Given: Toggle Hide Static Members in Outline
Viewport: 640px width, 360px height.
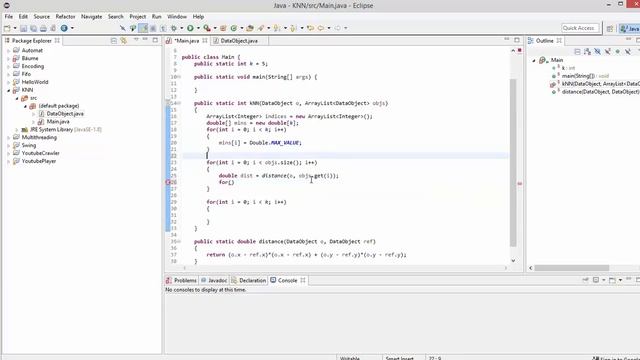Looking at the screenshot, I should tap(608, 51).
